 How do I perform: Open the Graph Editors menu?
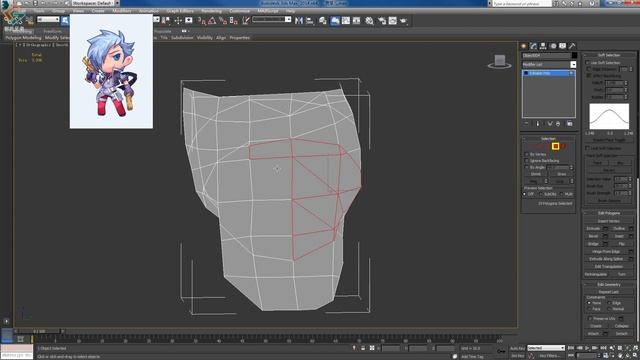pos(180,11)
